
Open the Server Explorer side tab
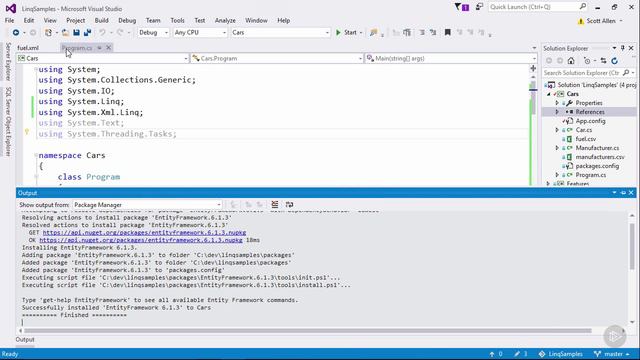point(8,62)
